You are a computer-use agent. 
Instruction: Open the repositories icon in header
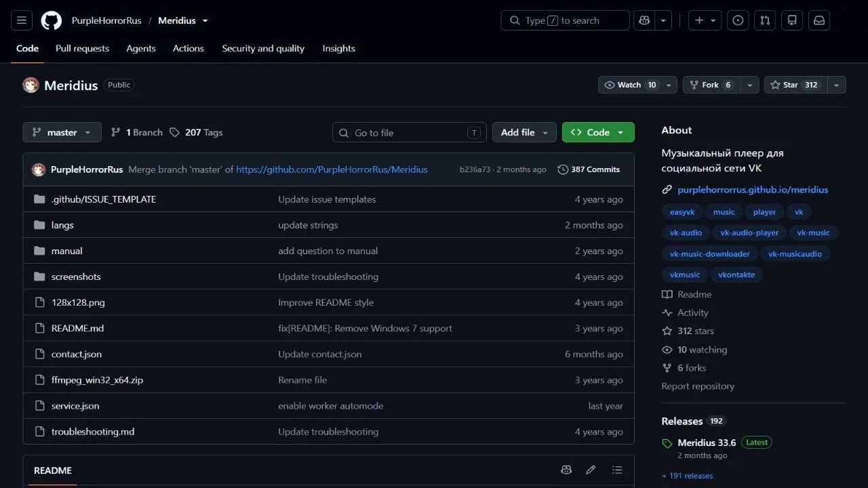point(792,20)
